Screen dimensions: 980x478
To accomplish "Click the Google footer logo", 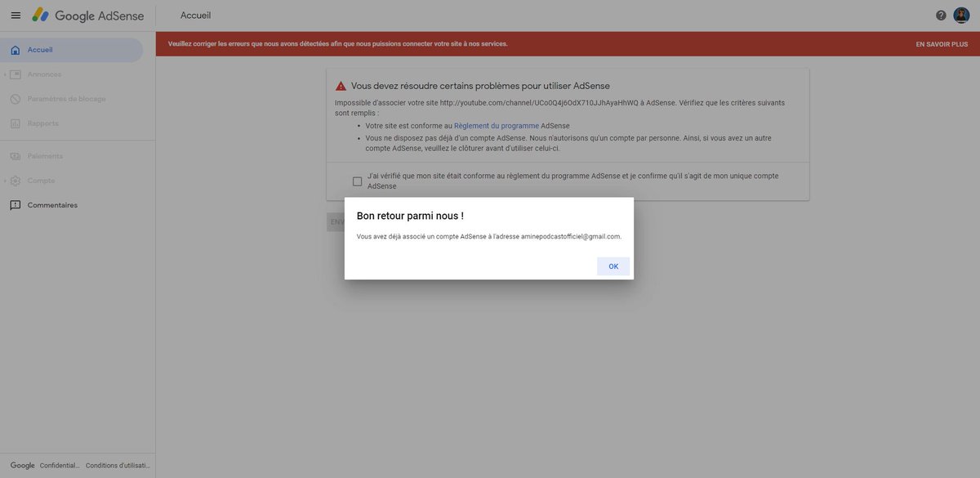I will [x=22, y=466].
